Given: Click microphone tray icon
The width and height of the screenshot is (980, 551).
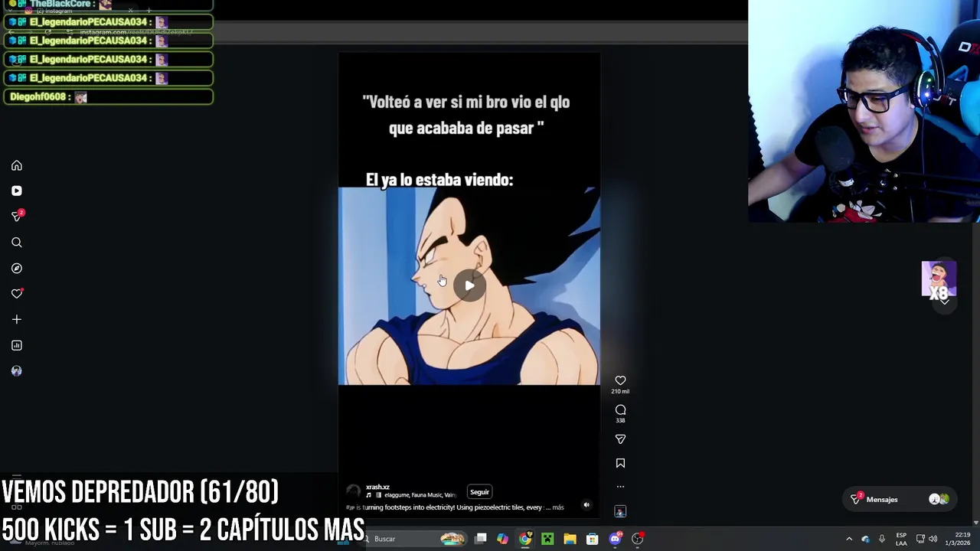Looking at the screenshot, I should [882, 539].
